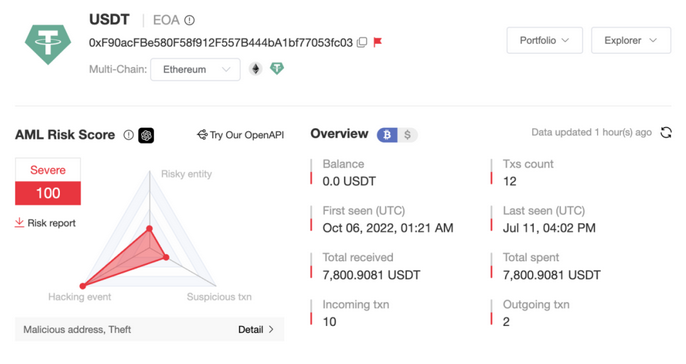Image resolution: width=686 pixels, height=364 pixels.
Task: Expand the Portfolio dropdown menu
Action: [x=544, y=40]
